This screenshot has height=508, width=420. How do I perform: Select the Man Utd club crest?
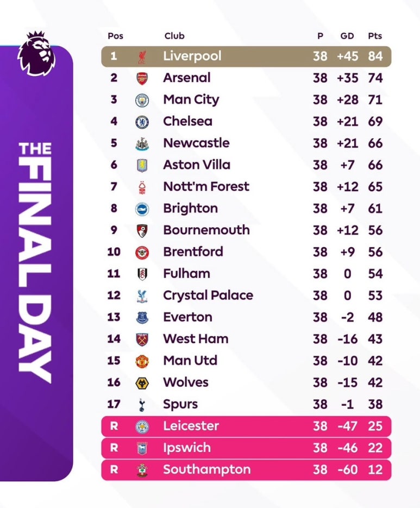coord(142,361)
